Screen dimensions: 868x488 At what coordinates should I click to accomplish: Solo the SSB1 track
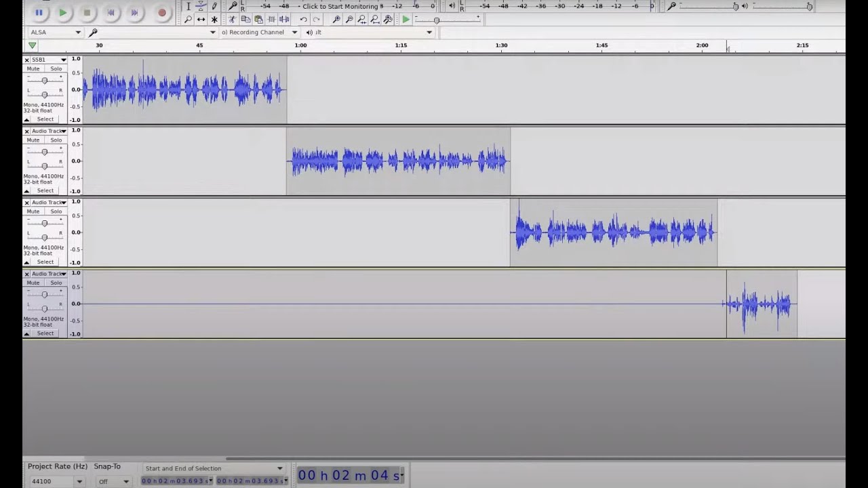click(56, 68)
